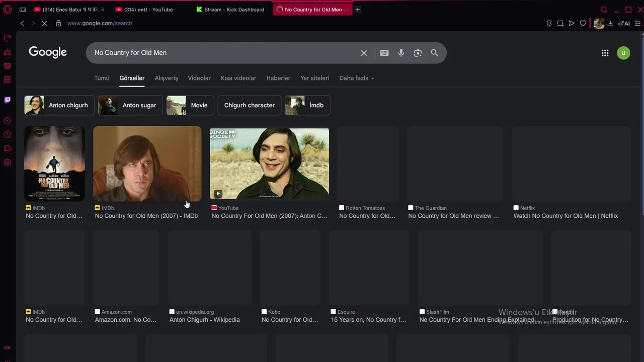The width and height of the screenshot is (644, 362).
Task: Click the pinboard pin icon in address bar
Action: coord(549,23)
